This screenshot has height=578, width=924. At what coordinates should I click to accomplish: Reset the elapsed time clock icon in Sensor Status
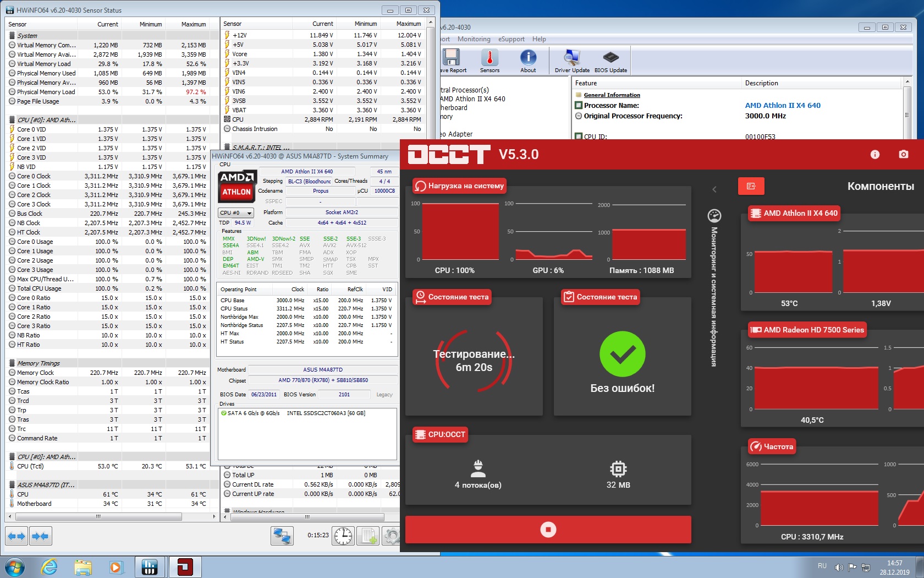click(x=343, y=536)
